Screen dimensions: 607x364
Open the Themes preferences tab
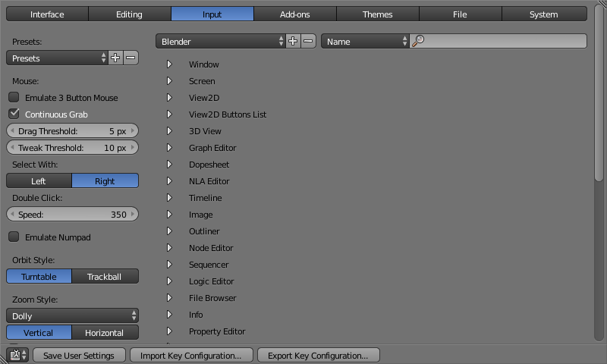377,14
